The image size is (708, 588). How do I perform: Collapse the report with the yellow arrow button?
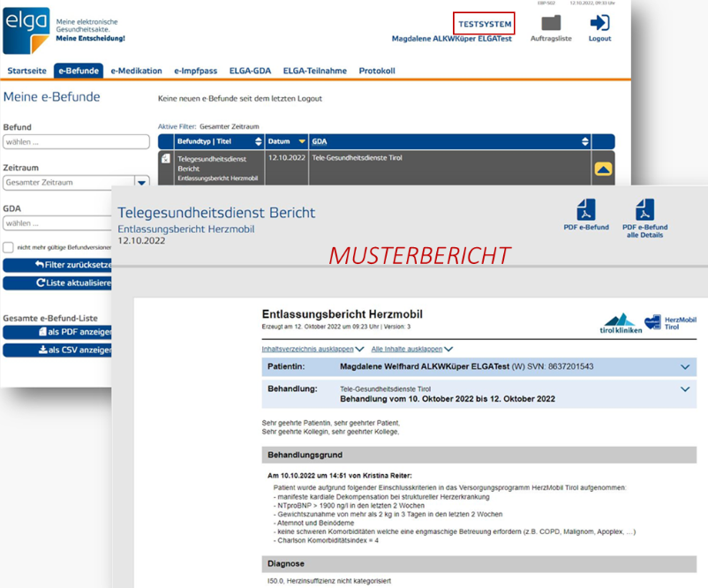(x=603, y=169)
